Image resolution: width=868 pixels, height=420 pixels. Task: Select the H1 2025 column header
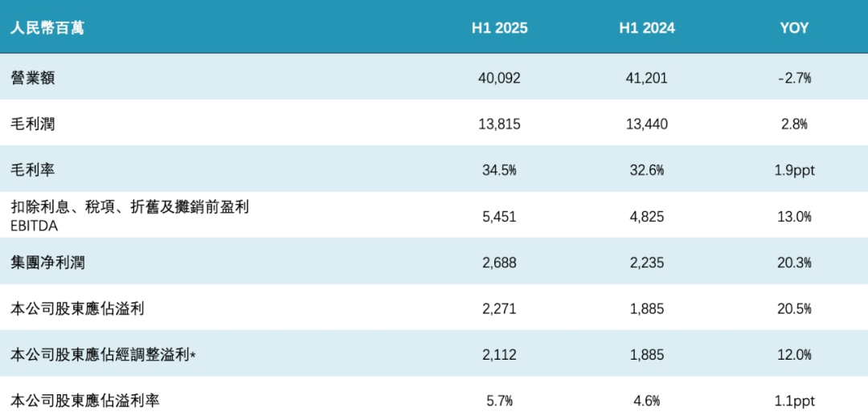click(x=499, y=28)
